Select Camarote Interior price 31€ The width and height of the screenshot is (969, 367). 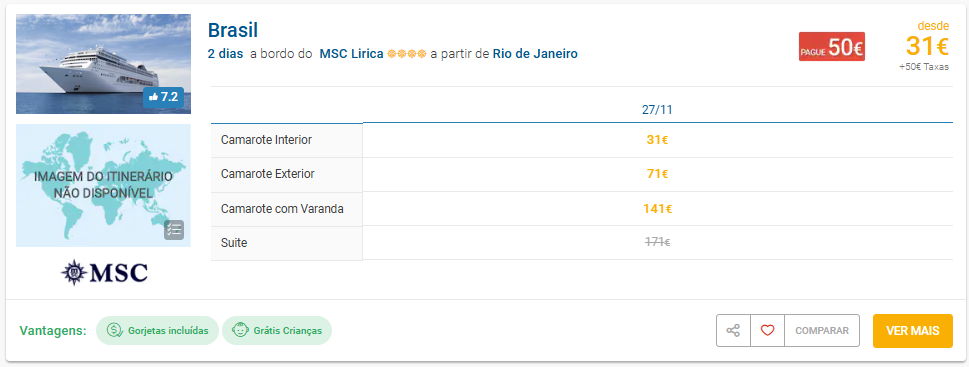(x=657, y=140)
